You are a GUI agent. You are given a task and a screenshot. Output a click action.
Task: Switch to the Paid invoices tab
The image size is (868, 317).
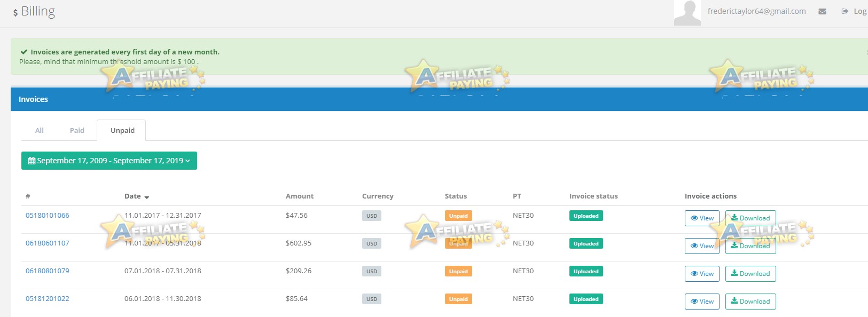pos(77,130)
